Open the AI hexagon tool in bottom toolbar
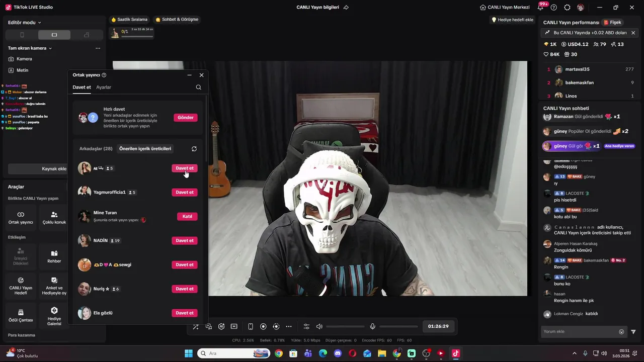644x362 pixels. pyautogui.click(x=221, y=326)
